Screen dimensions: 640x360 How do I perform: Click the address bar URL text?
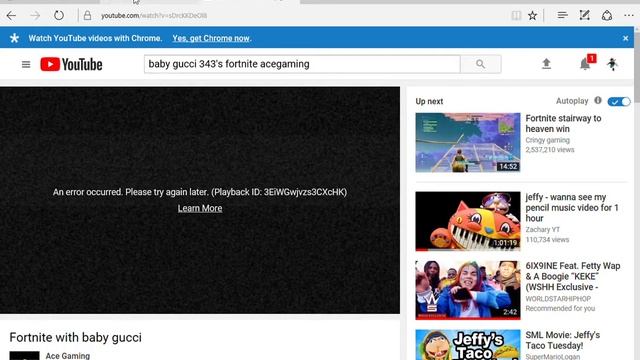click(x=154, y=16)
